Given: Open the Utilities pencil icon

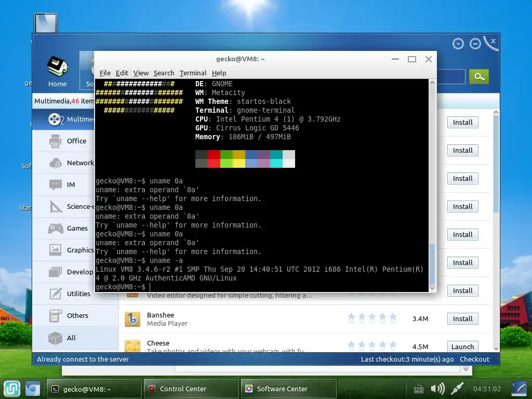Looking at the screenshot, I should tap(55, 294).
